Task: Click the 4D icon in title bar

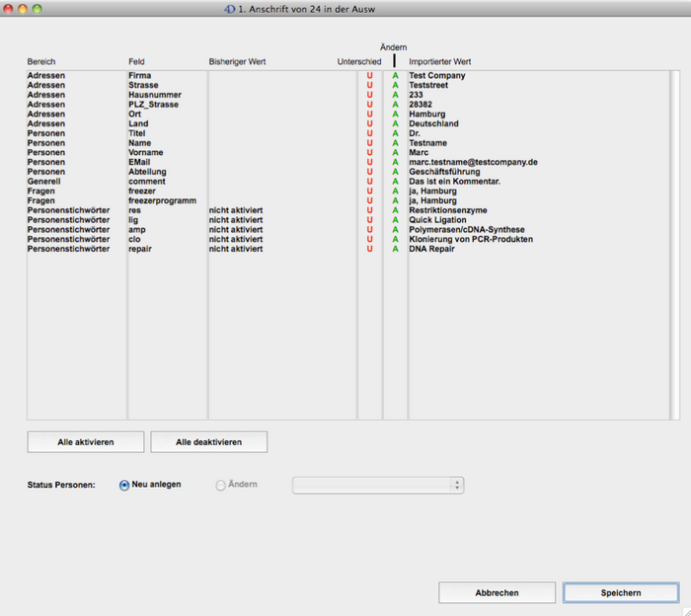Action: pos(231,8)
